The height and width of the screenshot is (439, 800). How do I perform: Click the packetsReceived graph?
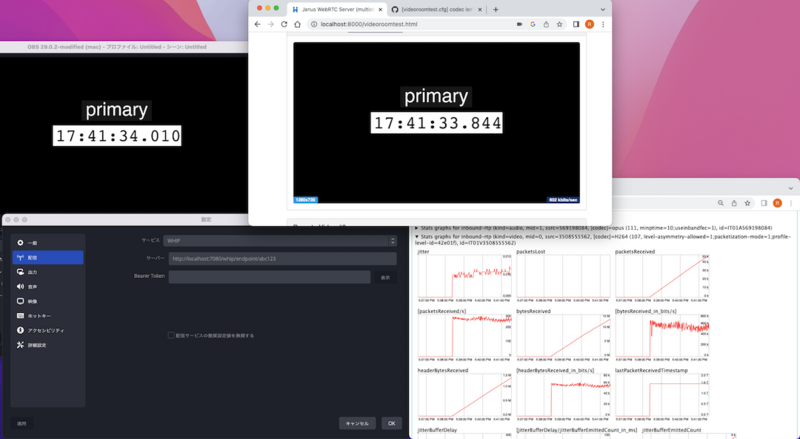pyautogui.click(x=662, y=276)
